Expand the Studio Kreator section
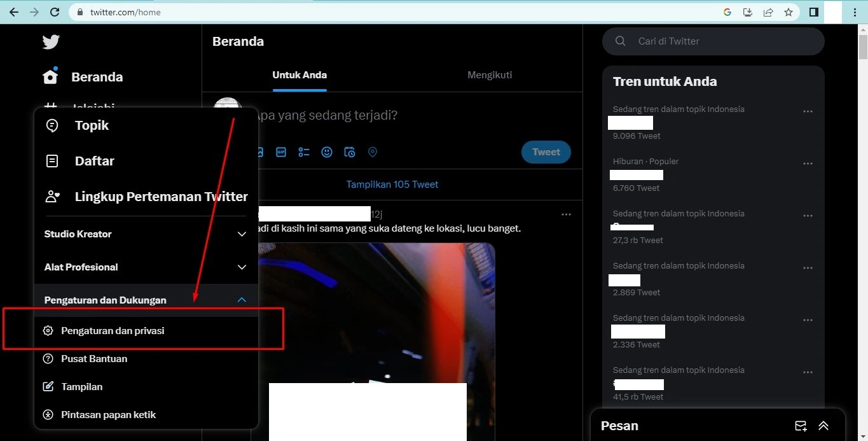The image size is (868, 441). point(146,234)
